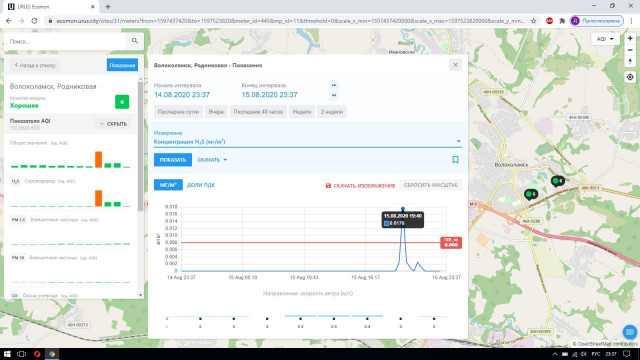Click the chart peak data point
Image resolution: width=640 pixels, height=360 pixels.
[403, 209]
